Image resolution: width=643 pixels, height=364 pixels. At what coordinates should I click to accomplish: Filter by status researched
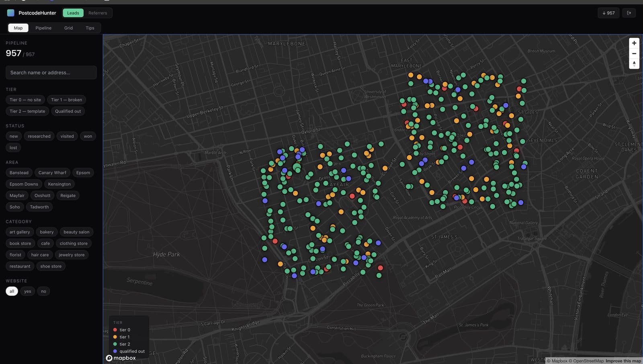39,136
